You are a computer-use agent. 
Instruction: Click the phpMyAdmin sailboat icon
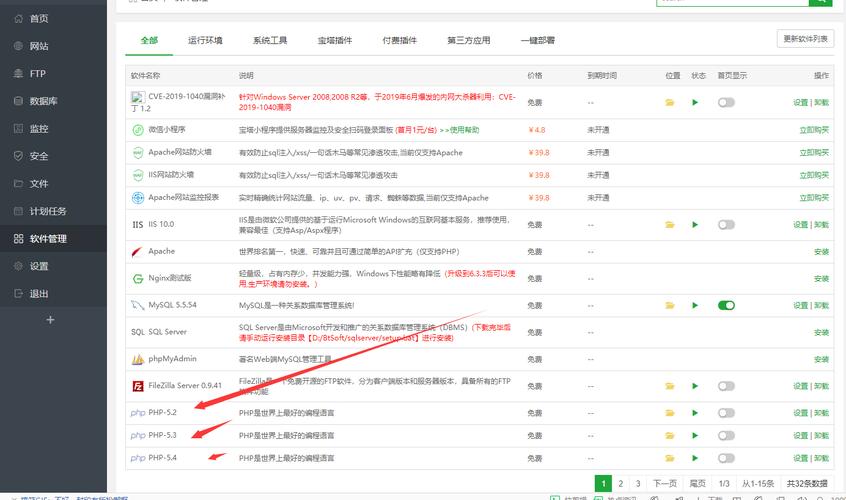138,359
